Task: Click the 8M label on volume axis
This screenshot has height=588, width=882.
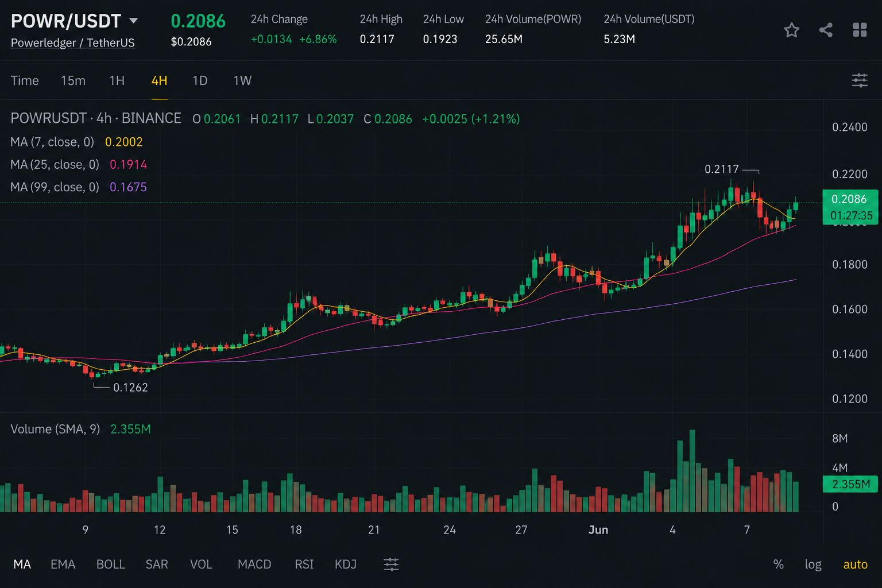Action: [840, 439]
